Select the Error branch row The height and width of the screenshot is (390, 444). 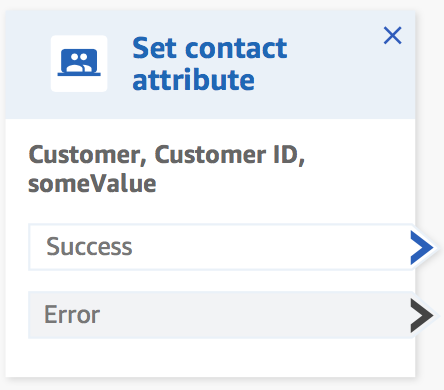[x=221, y=315]
